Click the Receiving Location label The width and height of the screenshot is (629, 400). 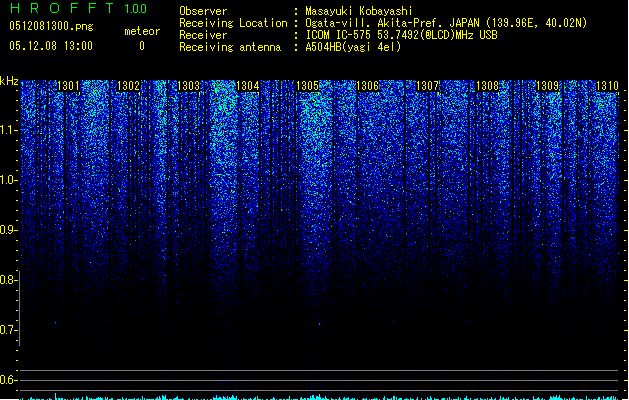coord(233,23)
